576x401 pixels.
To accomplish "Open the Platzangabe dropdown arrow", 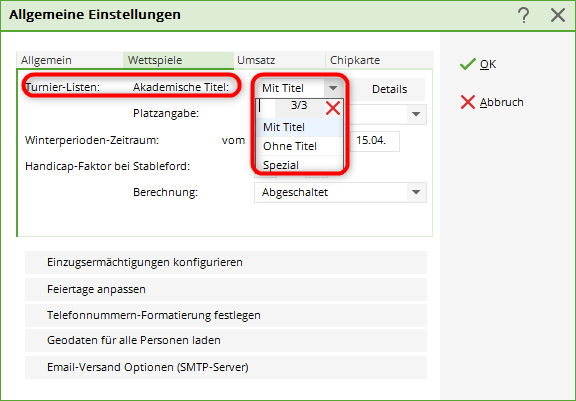I will tap(416, 114).
